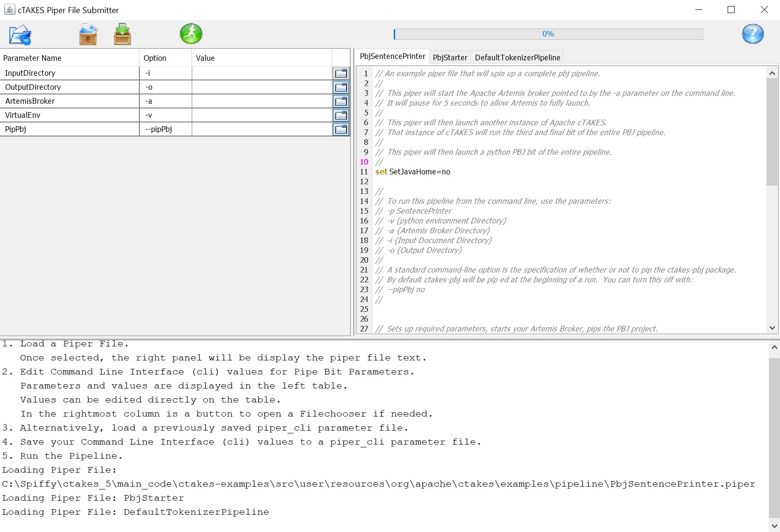This screenshot has height=532, width=780.
Task: Open the blue help question mark icon
Action: point(752,34)
